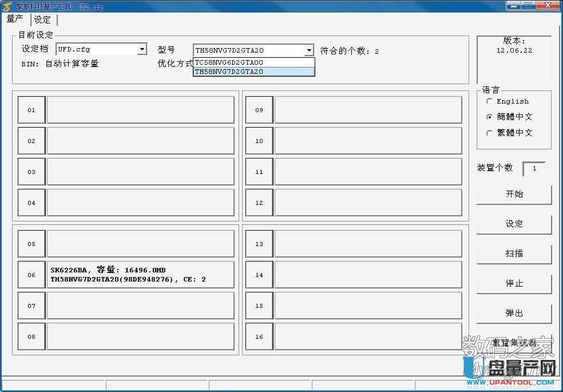Select the SK6226BA device info panel
Viewport: 563px width, 392px height.
[x=140, y=275]
